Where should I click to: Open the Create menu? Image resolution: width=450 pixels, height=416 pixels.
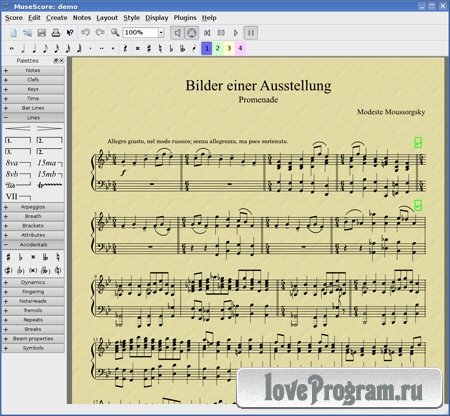(x=57, y=18)
